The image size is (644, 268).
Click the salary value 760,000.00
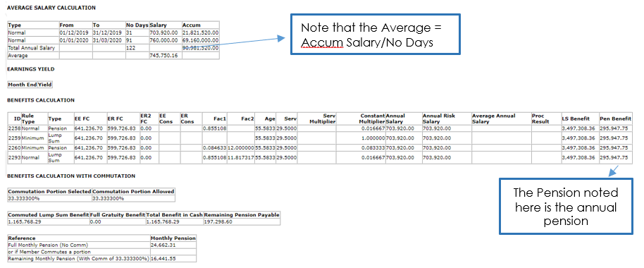(x=164, y=40)
